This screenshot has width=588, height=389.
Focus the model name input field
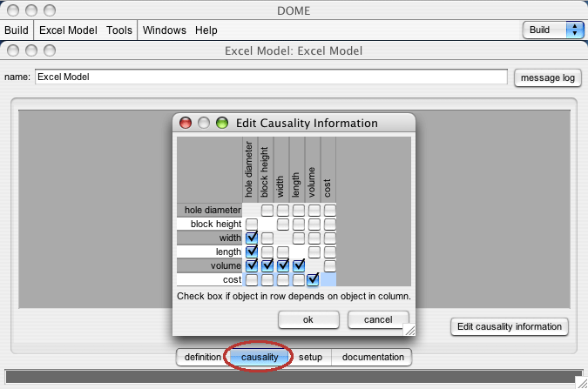click(271, 77)
